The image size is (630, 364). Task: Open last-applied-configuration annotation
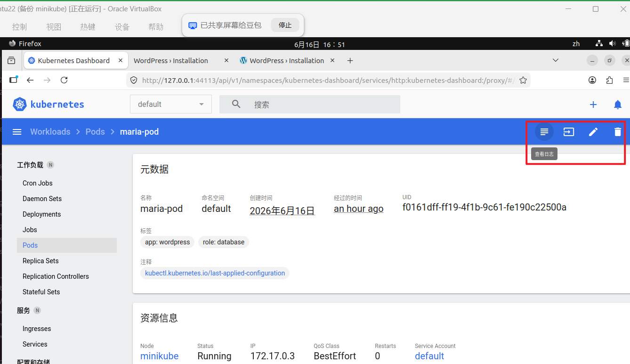coord(215,273)
